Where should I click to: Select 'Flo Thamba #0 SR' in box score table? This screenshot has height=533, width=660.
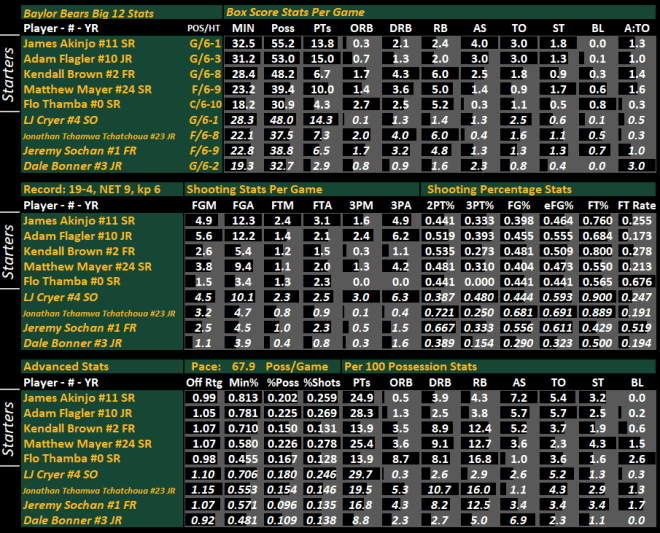pos(72,104)
